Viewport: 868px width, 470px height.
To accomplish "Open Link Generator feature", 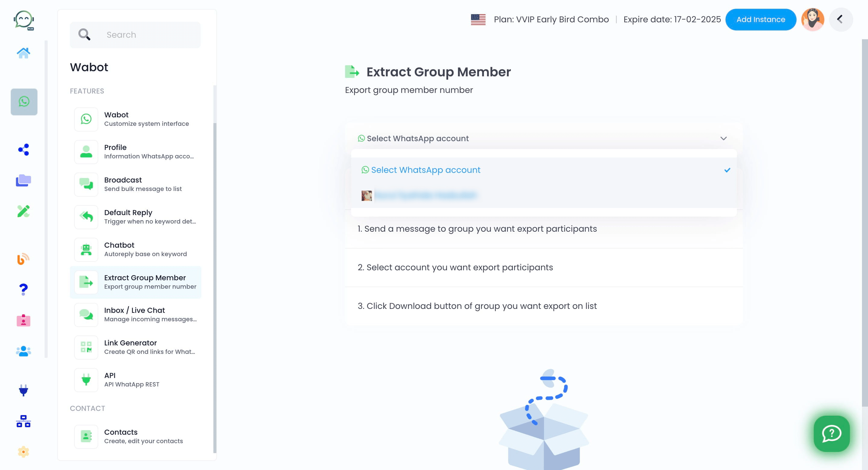I will click(135, 347).
